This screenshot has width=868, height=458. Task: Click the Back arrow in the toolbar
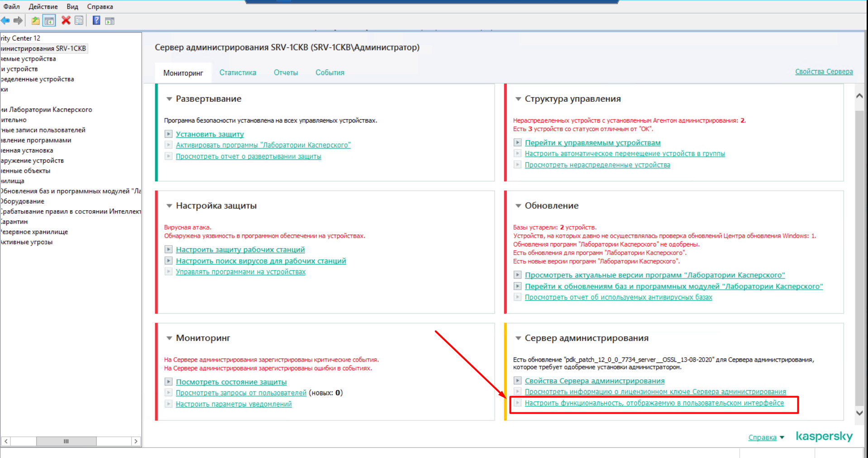[5, 20]
